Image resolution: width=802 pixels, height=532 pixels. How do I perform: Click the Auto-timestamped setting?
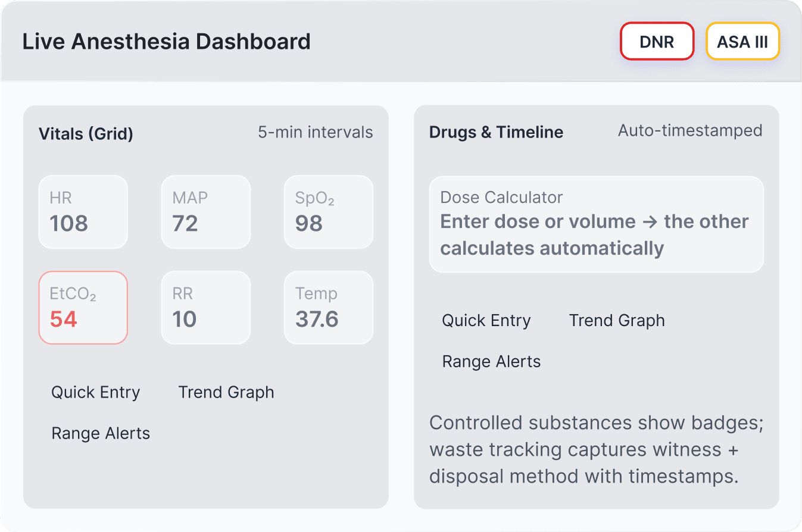coord(689,130)
